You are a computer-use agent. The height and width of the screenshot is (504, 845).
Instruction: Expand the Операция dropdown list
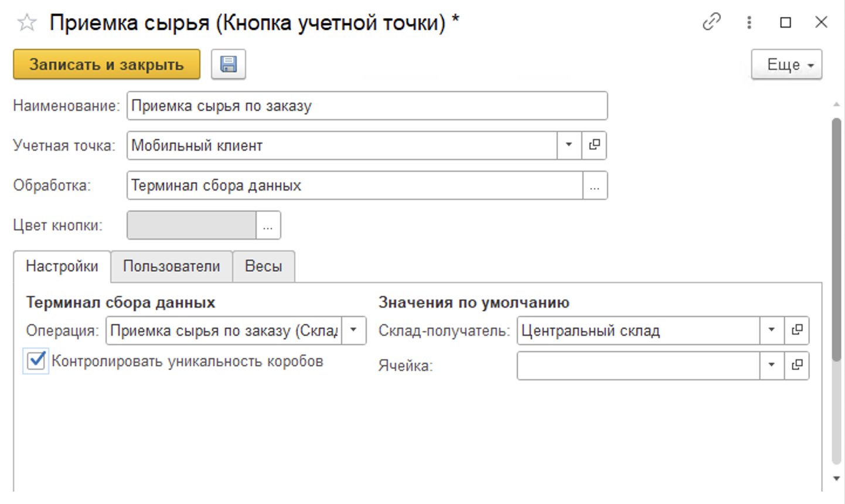353,330
